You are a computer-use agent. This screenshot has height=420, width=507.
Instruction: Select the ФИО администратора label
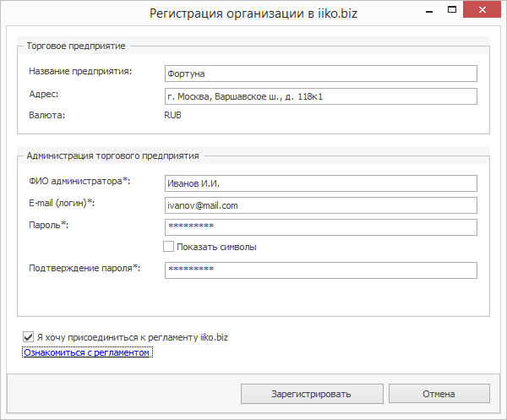79,181
